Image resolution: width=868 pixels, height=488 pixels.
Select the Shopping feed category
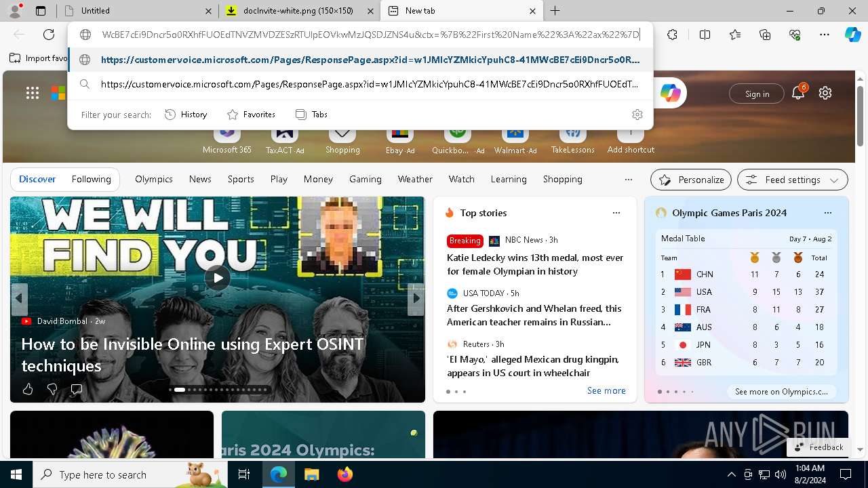tap(562, 179)
